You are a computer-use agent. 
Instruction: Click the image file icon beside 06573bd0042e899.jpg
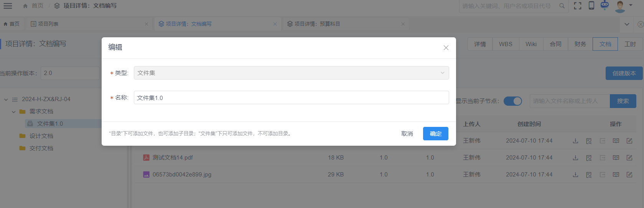pyautogui.click(x=146, y=175)
